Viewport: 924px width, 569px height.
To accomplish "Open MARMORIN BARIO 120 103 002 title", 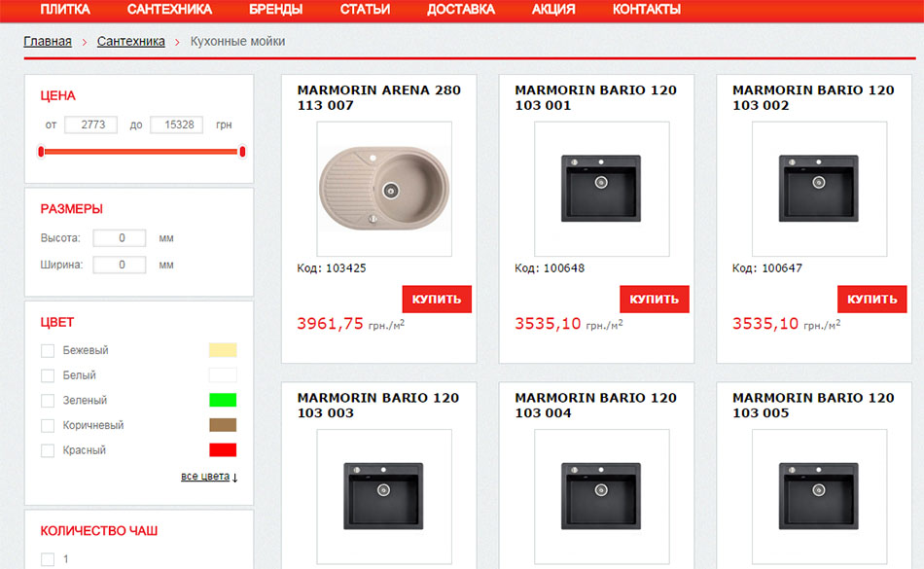I will tap(813, 98).
